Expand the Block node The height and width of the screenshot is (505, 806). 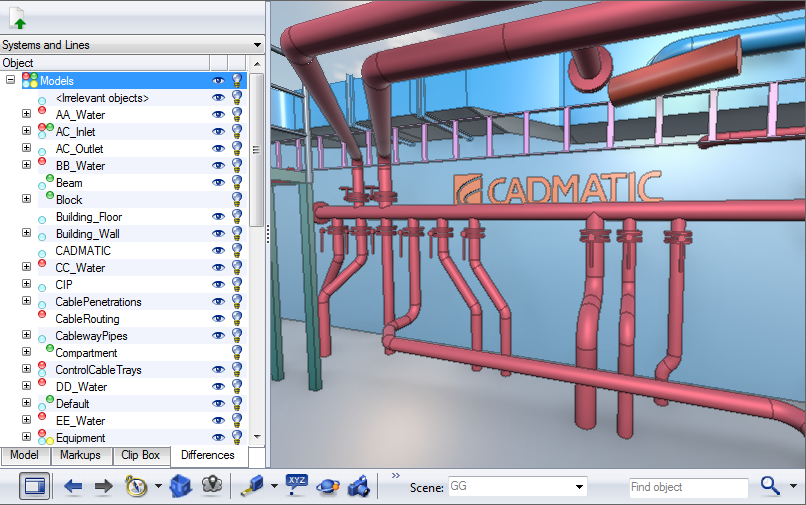tap(27, 199)
